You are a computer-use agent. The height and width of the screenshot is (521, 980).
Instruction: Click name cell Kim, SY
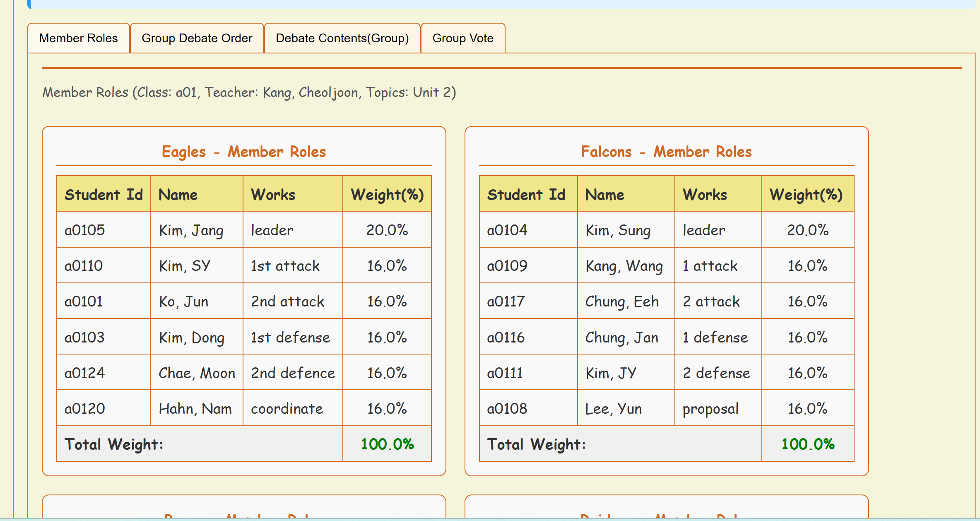185,265
